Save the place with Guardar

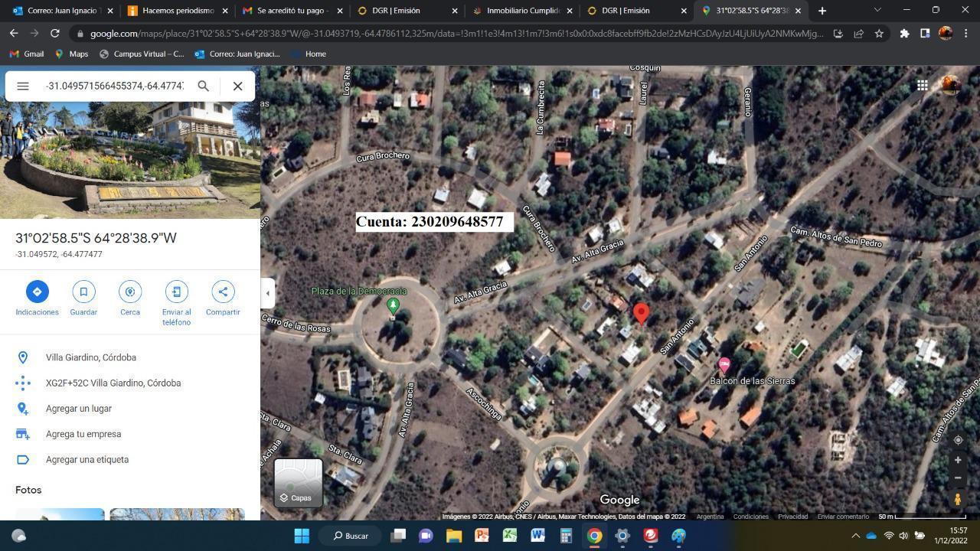tap(83, 298)
